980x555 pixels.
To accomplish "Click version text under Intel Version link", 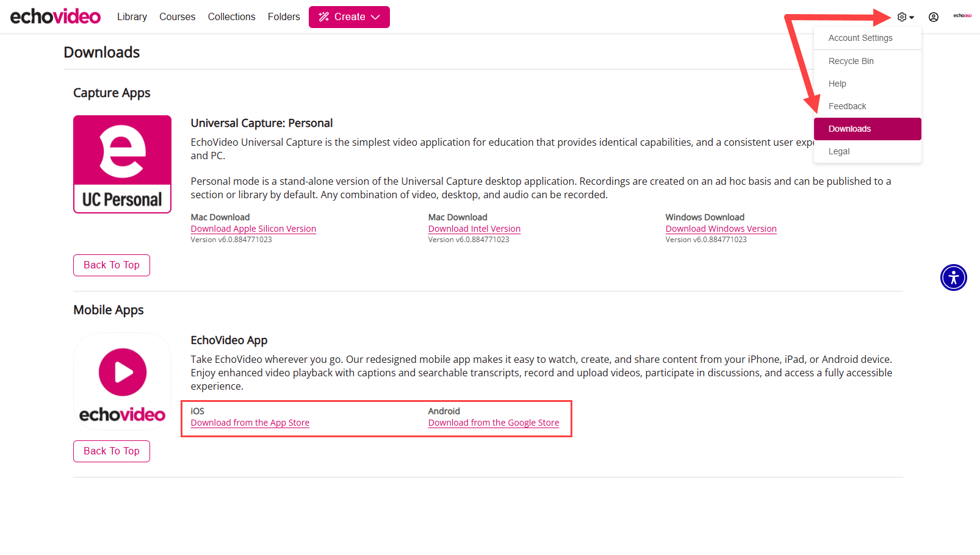I will (469, 240).
